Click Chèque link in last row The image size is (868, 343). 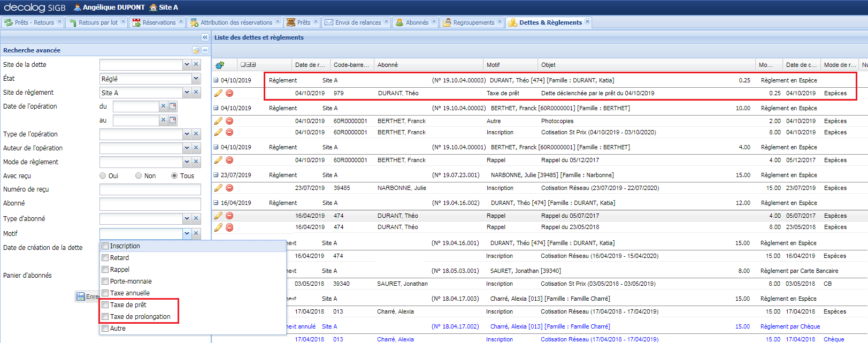833,339
